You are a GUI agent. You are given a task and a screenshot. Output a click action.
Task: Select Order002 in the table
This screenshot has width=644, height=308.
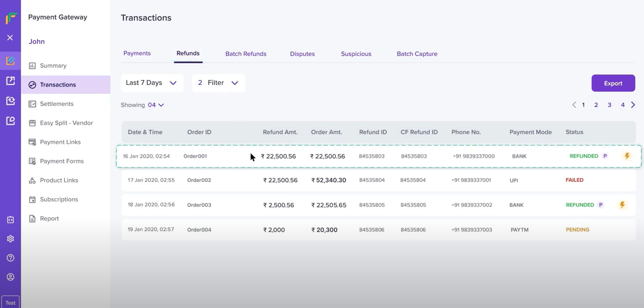199,180
